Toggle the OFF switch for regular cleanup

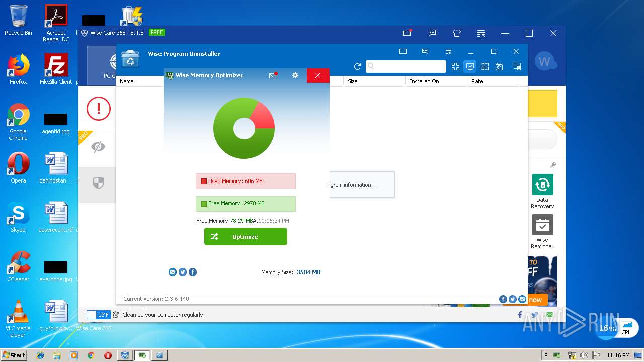tap(98, 315)
